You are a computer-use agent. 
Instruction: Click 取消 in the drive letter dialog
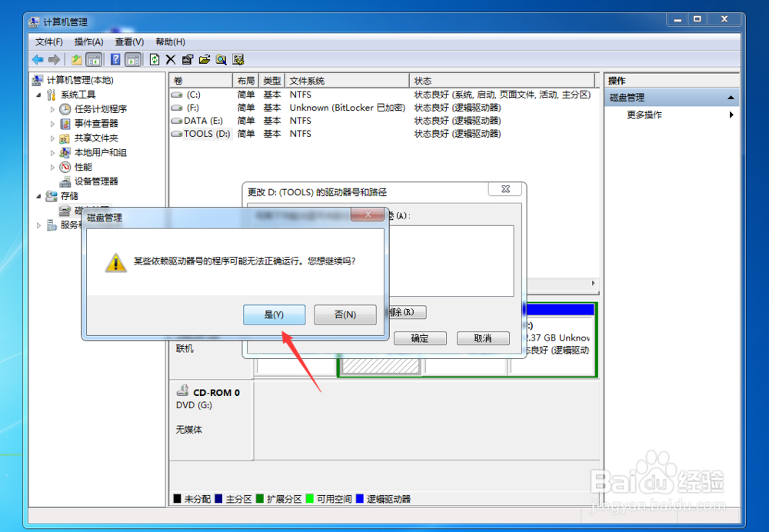483,338
